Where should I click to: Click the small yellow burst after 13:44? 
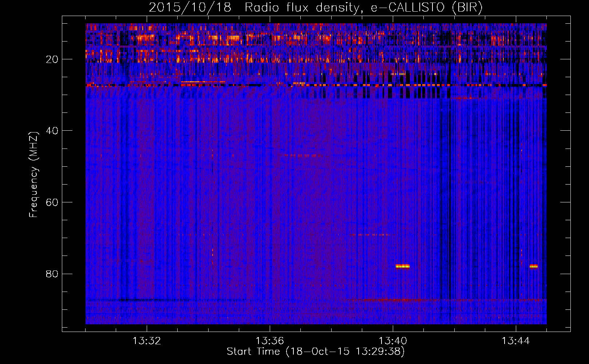[534, 266]
